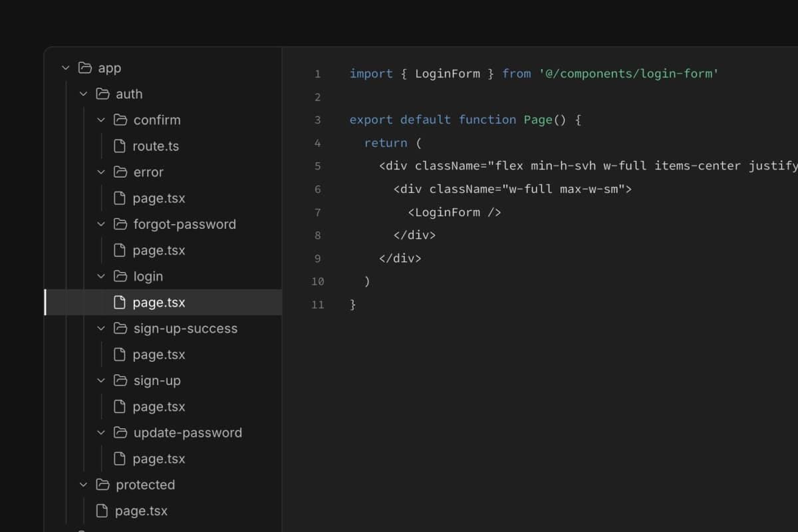Screen dimensions: 798x532
Task: Click the file icon beside route.ts
Action: [119, 146]
